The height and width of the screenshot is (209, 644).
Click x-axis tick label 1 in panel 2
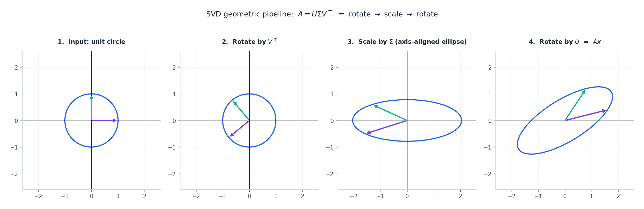click(276, 196)
